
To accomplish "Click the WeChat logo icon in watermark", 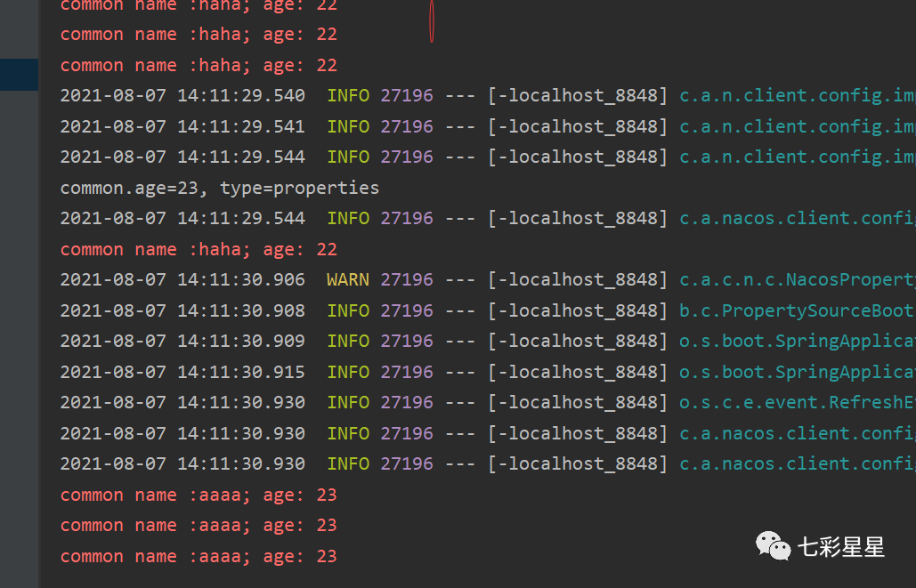I will [773, 546].
